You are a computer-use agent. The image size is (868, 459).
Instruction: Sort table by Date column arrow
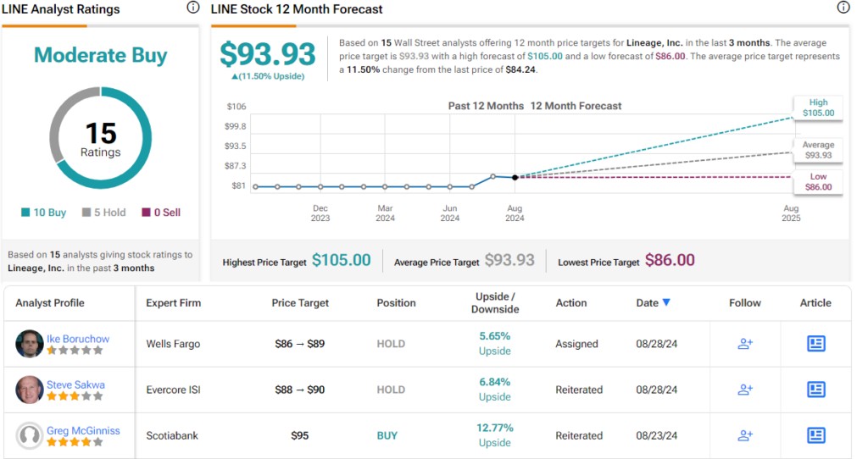(666, 303)
